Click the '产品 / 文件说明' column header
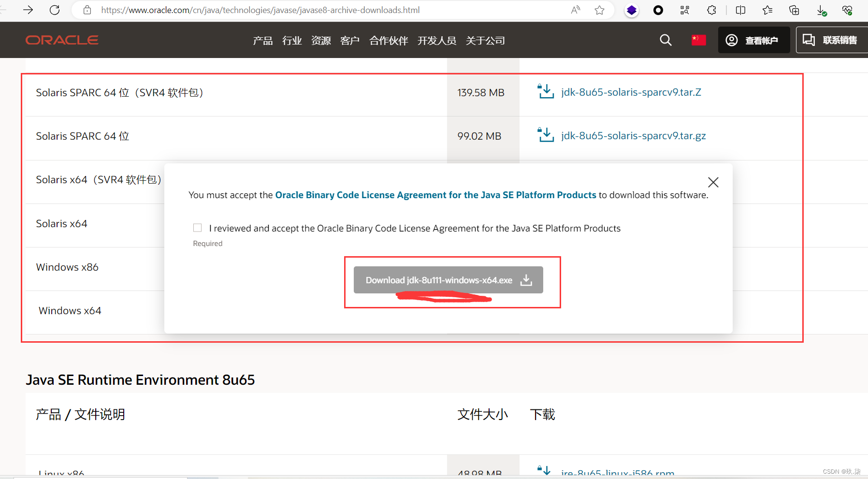This screenshot has height=479, width=868. [80, 414]
